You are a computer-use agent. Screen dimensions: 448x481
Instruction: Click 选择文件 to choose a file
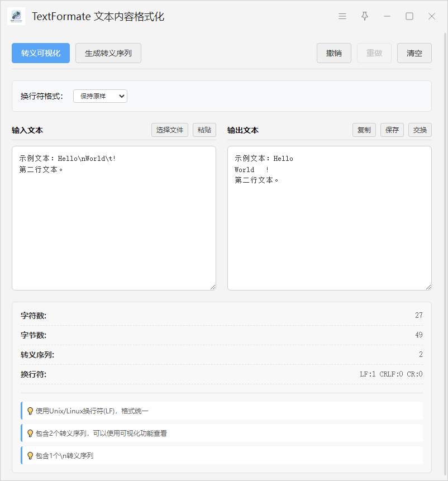pyautogui.click(x=170, y=130)
